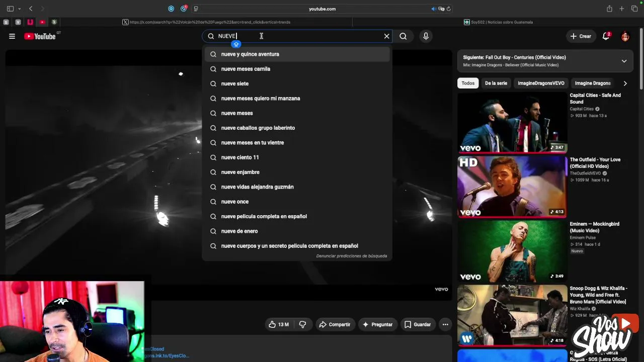Click the 'Eminem Pulse' channel name
The height and width of the screenshot is (362, 644).
583,238
